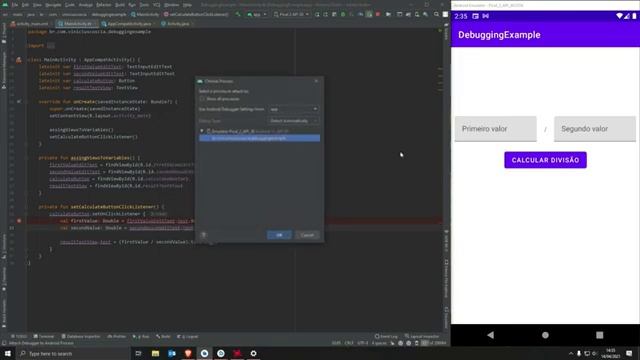Open the TODO tool window

click(19, 336)
